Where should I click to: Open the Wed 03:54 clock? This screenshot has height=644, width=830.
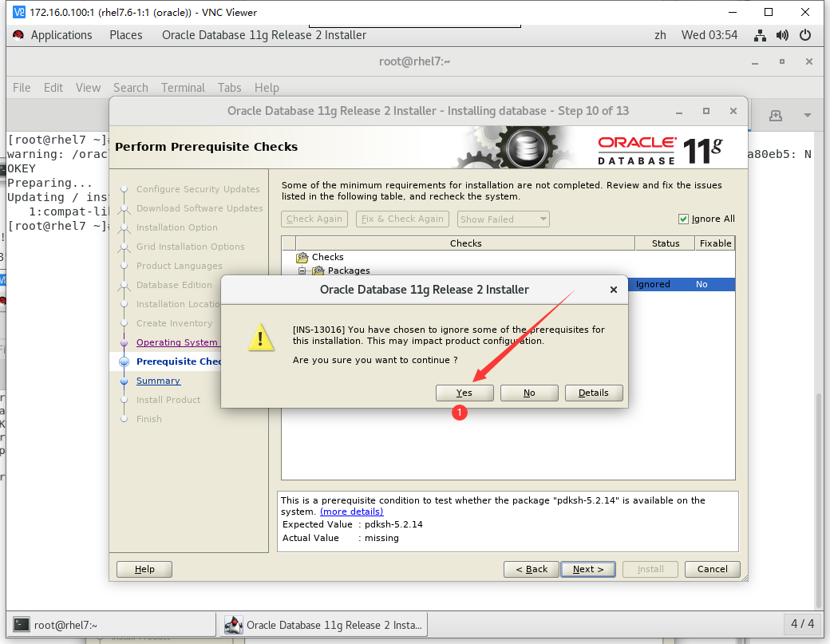click(709, 35)
